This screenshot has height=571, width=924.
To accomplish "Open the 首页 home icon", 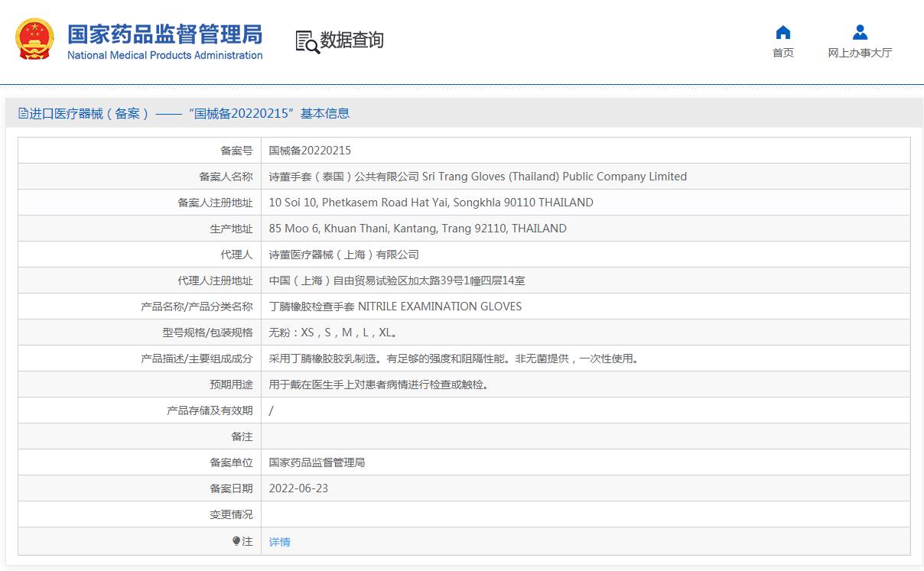I will point(782,32).
